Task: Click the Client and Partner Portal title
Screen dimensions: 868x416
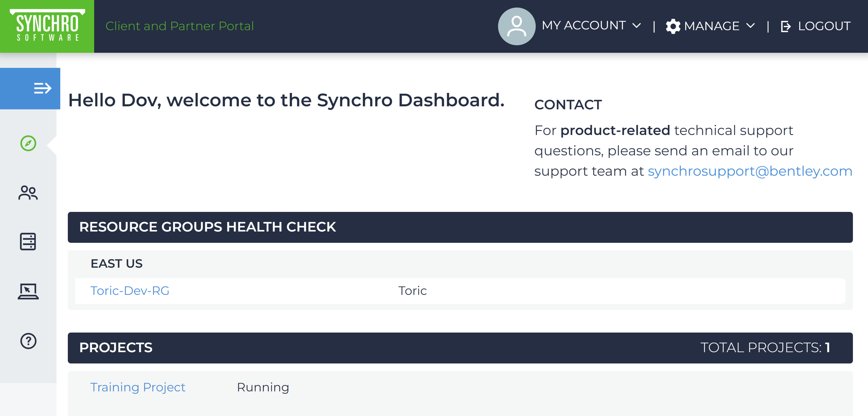Action: click(180, 26)
